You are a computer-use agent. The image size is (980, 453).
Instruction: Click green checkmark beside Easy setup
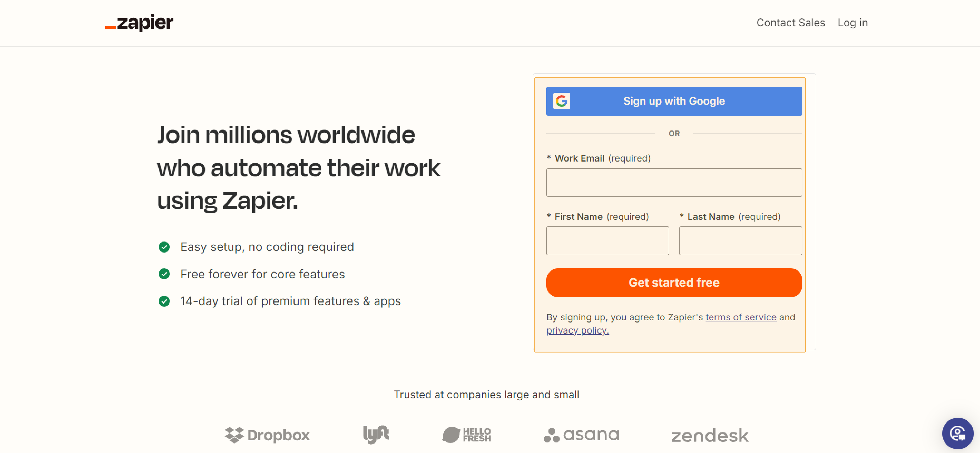point(164,247)
